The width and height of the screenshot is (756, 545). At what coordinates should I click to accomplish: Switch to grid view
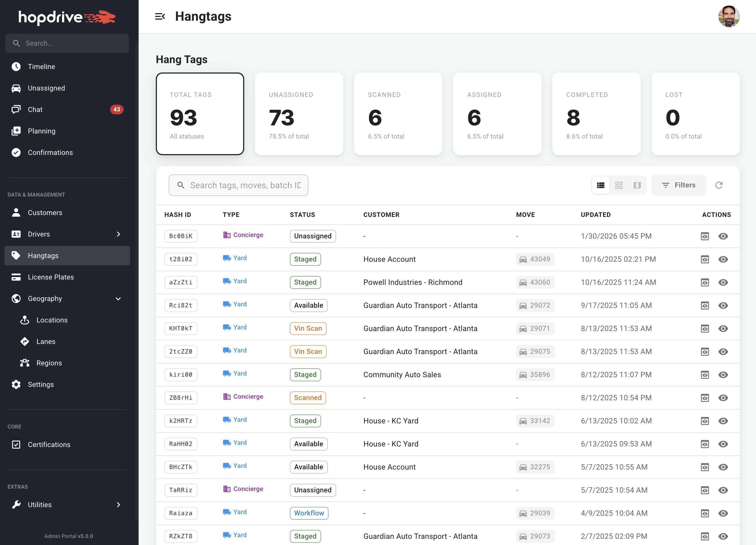pos(619,185)
